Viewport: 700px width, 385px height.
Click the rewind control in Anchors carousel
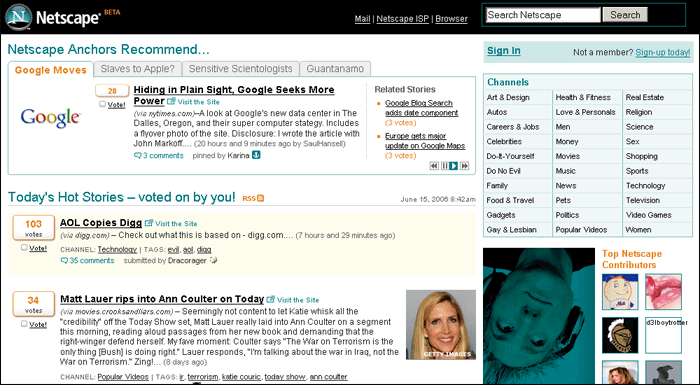click(434, 166)
